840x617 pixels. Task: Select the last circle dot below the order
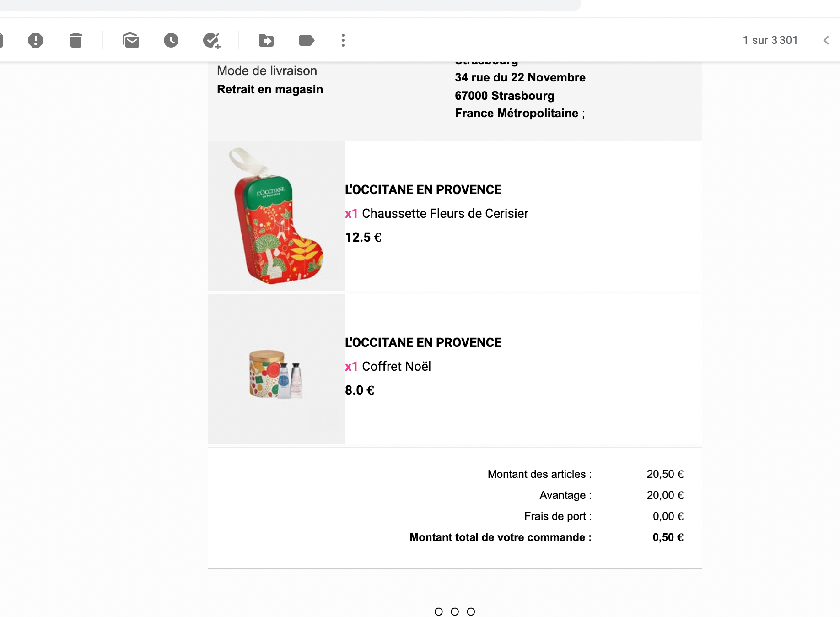pyautogui.click(x=471, y=612)
